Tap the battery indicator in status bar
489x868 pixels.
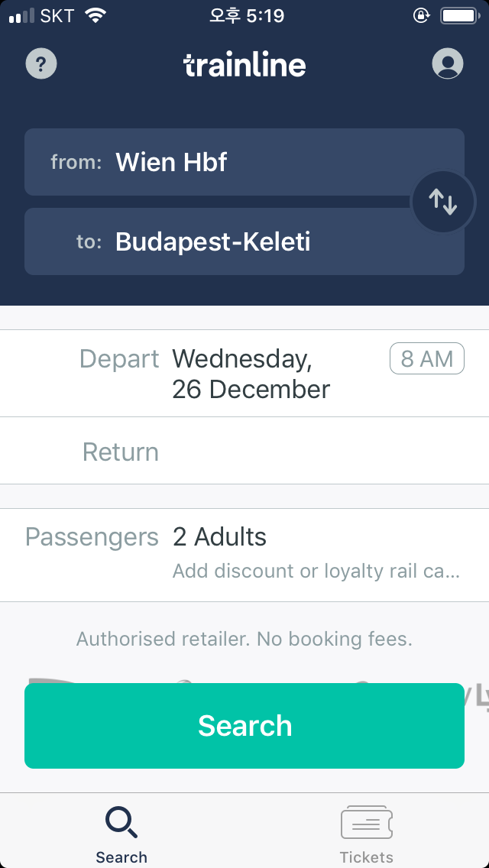coord(460,15)
